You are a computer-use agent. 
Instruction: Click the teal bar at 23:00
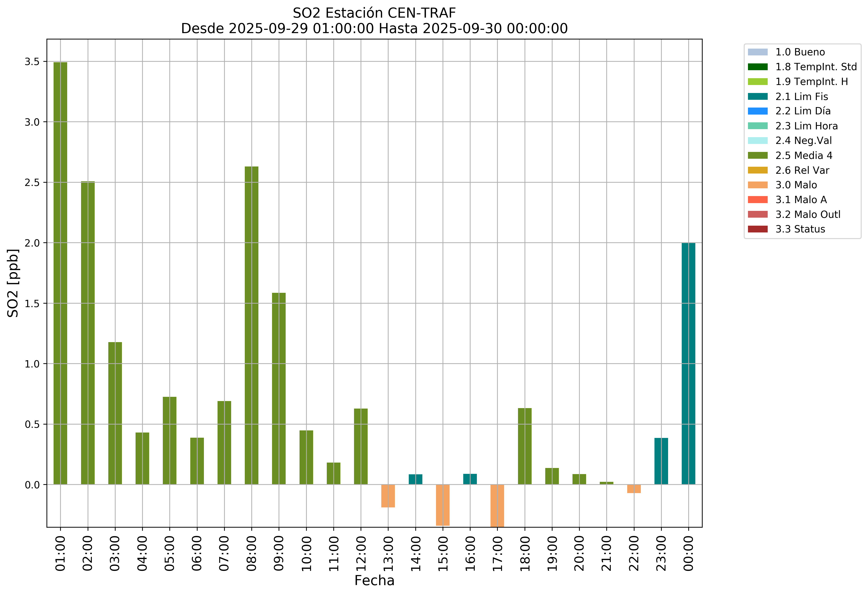(x=661, y=461)
